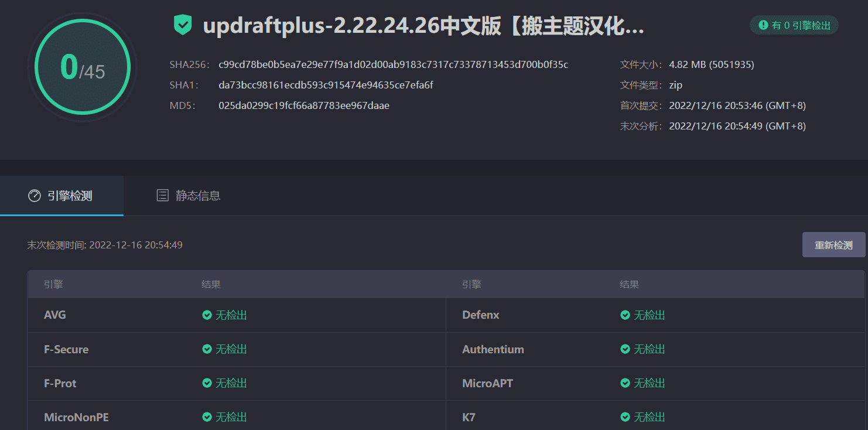
Task: Click the green shield icon beside file title
Action: (x=183, y=25)
